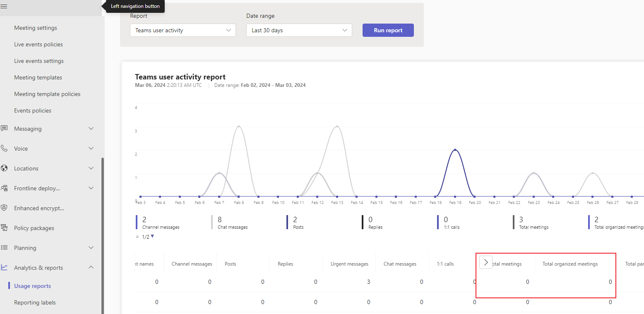Image resolution: width=644 pixels, height=314 pixels.
Task: Click the Planning list icon
Action: (4, 248)
